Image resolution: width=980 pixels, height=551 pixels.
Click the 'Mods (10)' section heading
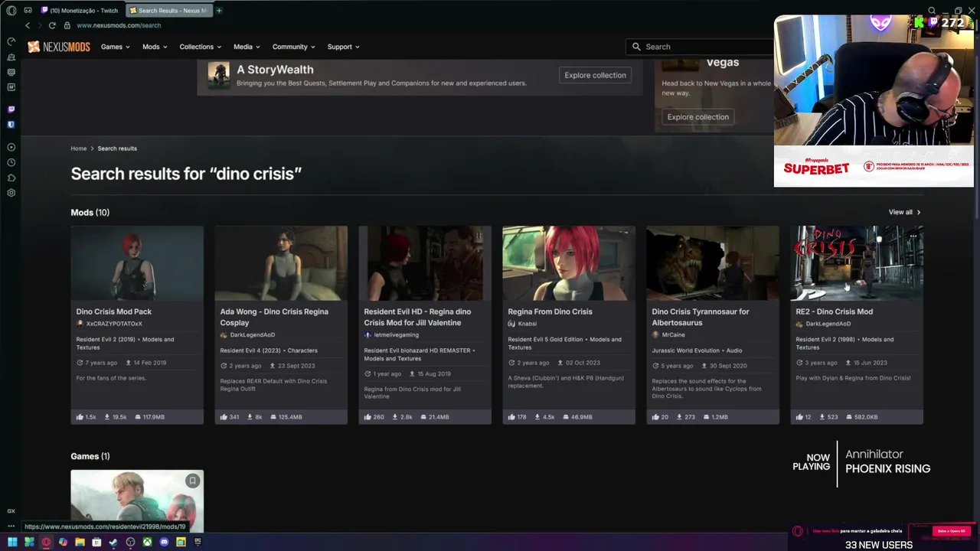pyautogui.click(x=90, y=212)
